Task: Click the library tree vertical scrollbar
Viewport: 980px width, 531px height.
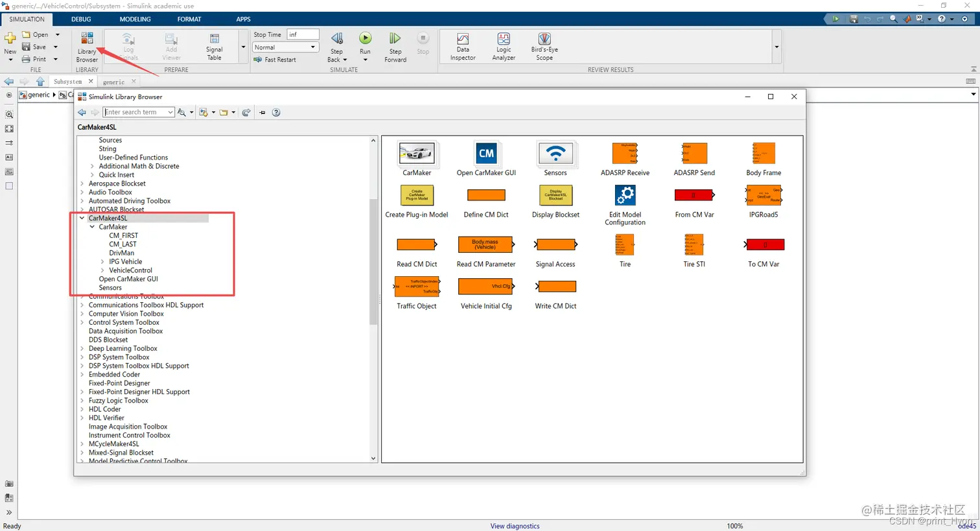Action: click(x=373, y=263)
